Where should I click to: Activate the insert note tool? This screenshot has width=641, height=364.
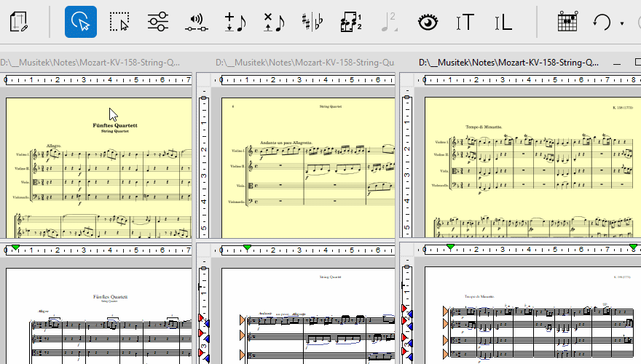(x=235, y=22)
